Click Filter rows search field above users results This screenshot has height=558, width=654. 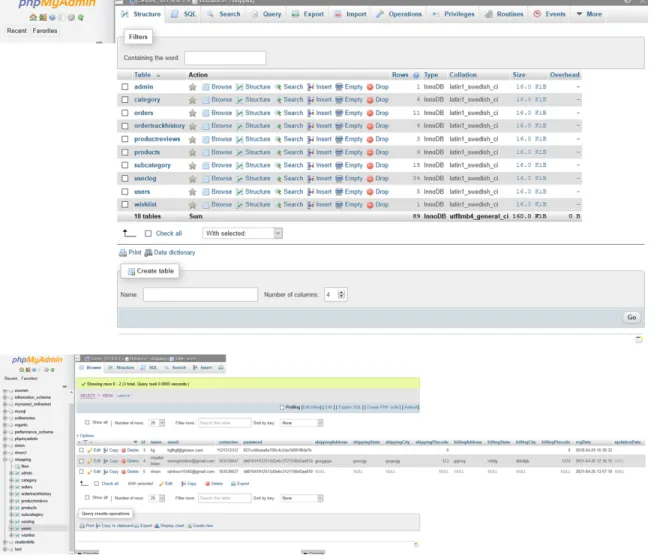(224, 423)
